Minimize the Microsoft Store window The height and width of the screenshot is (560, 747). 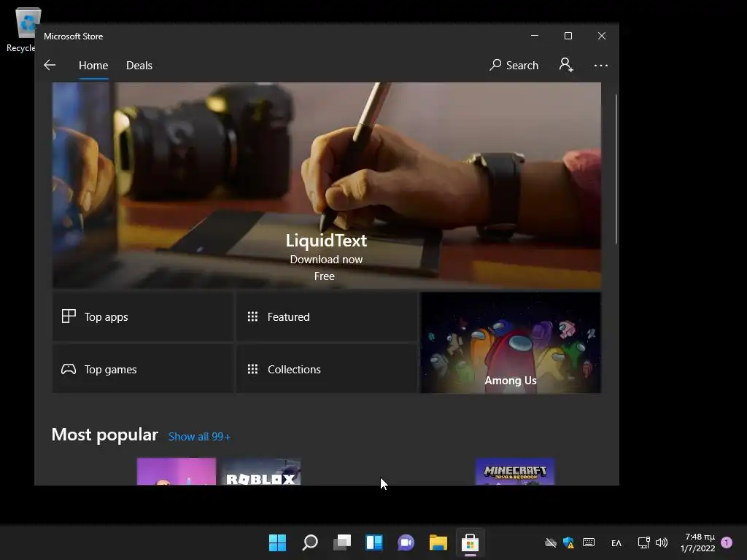pos(535,36)
